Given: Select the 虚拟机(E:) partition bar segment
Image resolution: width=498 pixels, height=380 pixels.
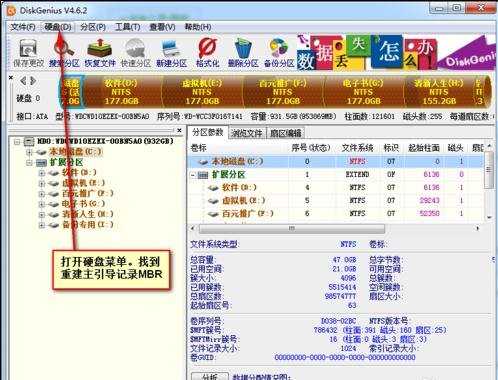Looking at the screenshot, I should point(202,92).
